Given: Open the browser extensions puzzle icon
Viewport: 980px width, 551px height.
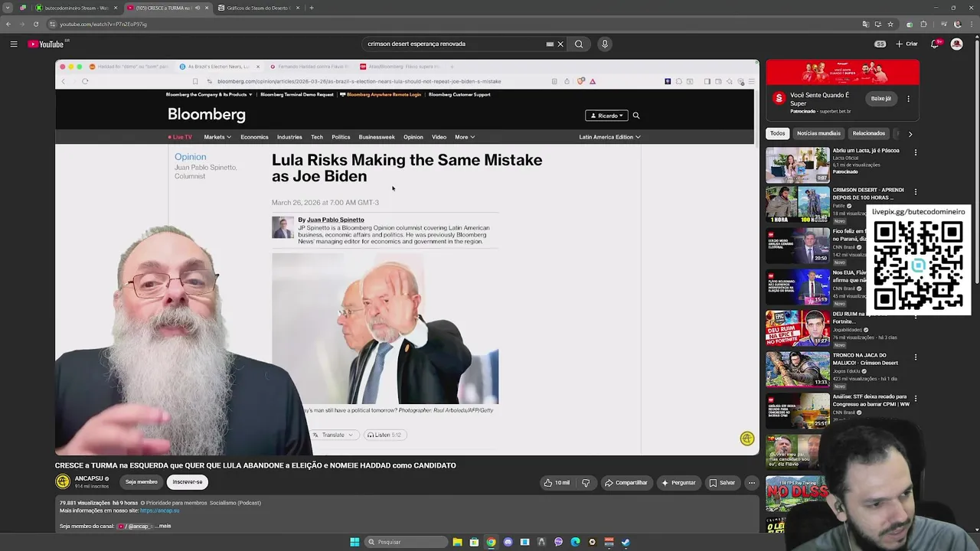Looking at the screenshot, I should click(x=923, y=24).
